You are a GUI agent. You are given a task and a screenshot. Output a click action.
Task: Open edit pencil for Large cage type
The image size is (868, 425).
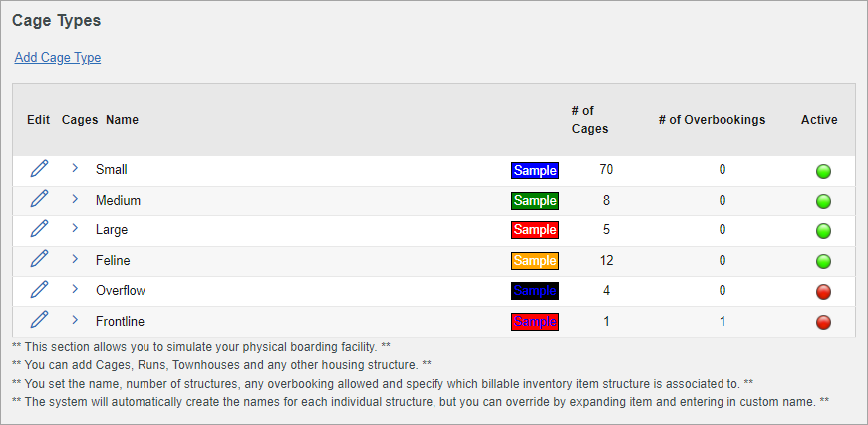point(39,228)
